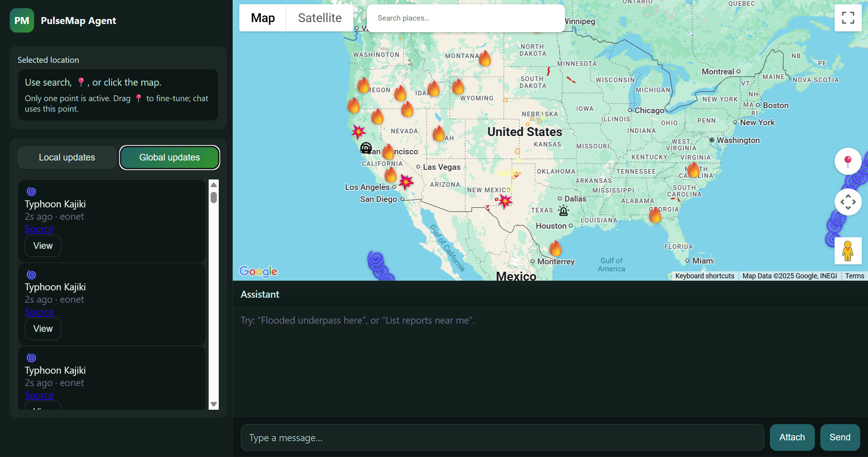This screenshot has width=868, height=457.
Task: Select the typhoon icon near Typhoon Kajiki title
Action: [x=31, y=191]
